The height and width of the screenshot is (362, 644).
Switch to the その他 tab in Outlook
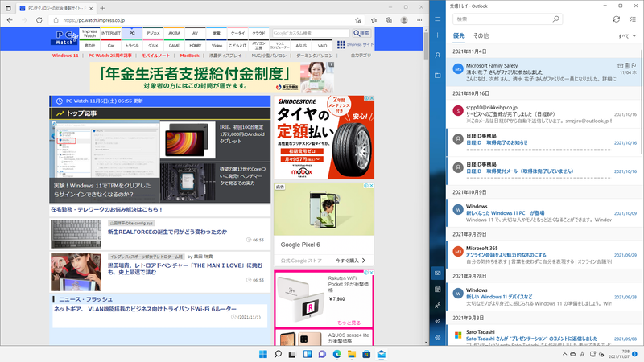click(481, 35)
